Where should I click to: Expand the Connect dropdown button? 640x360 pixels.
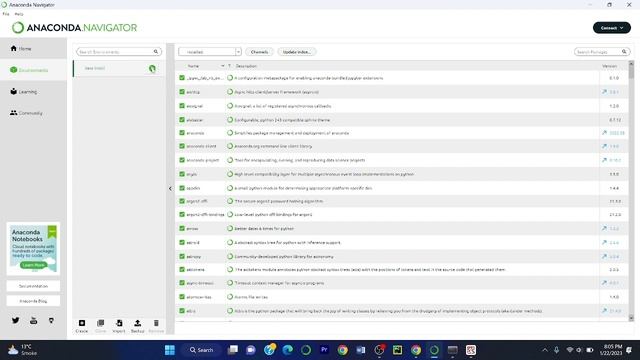click(x=611, y=28)
